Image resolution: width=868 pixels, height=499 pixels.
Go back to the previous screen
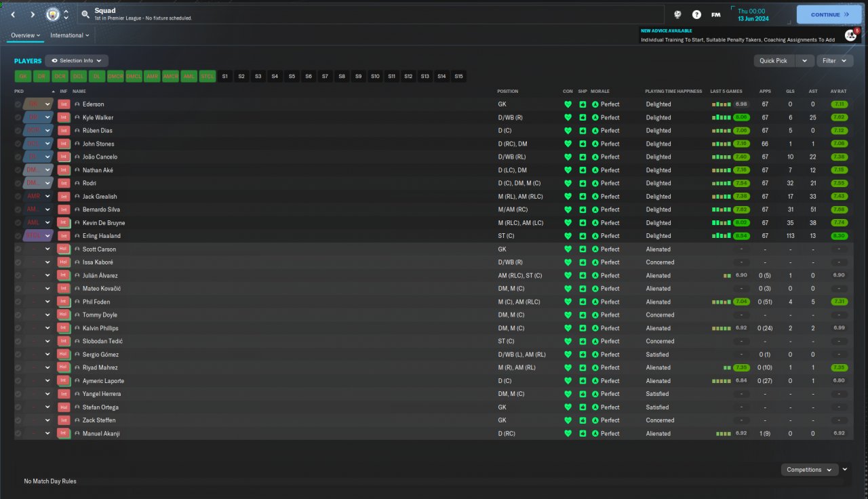pos(13,14)
